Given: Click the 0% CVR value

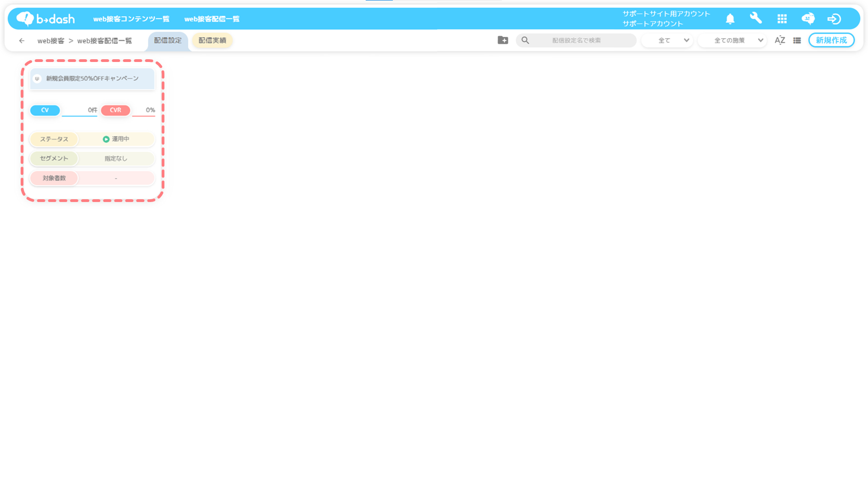Looking at the screenshot, I should pos(150,110).
